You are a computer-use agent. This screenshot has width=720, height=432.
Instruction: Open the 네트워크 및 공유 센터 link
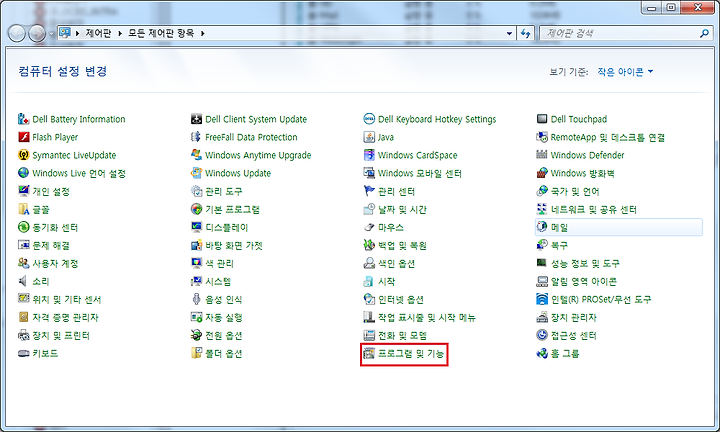click(594, 209)
